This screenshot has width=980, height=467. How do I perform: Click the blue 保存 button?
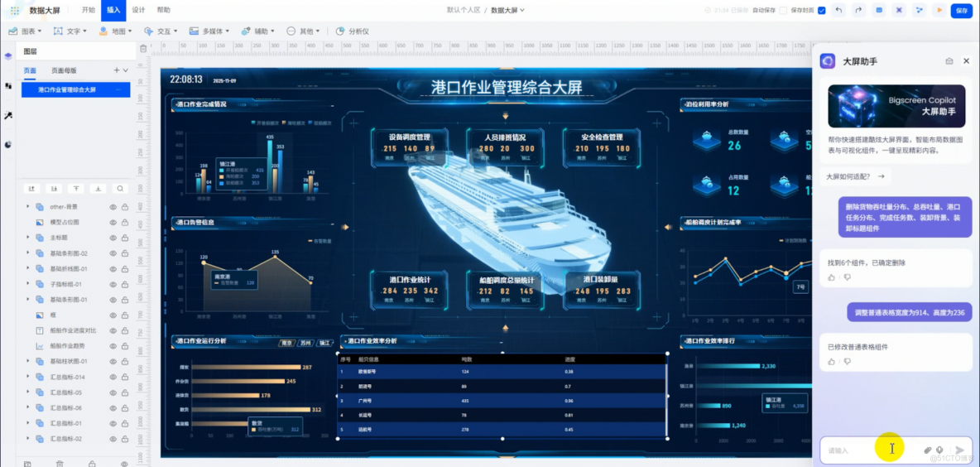[x=961, y=10]
